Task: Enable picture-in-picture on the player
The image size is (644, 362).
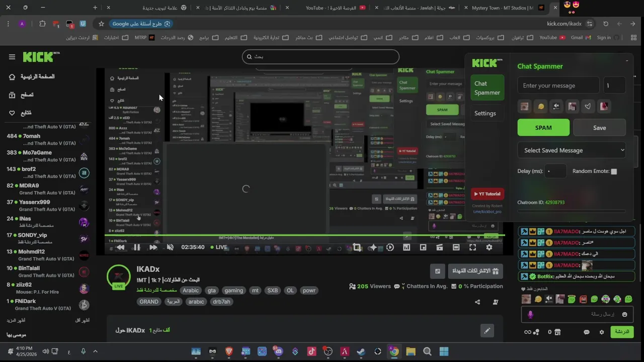Action: (x=423, y=247)
